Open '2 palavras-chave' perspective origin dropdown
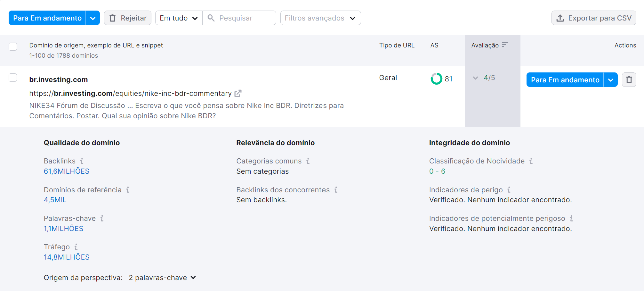The height and width of the screenshot is (291, 644). (162, 278)
